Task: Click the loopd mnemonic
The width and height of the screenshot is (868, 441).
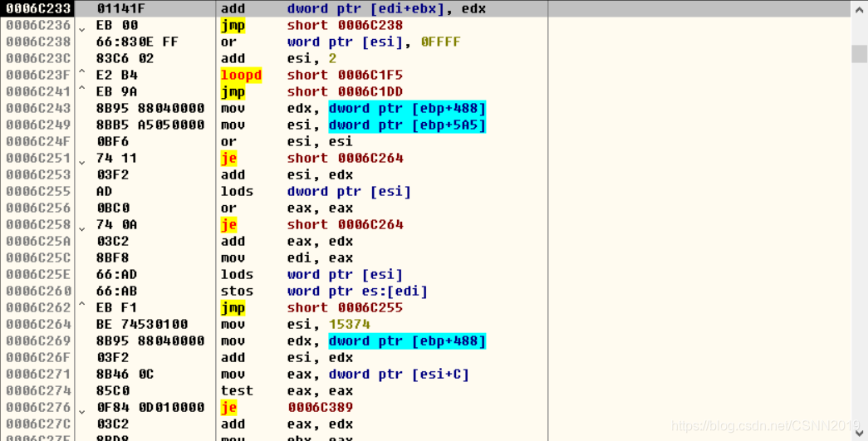Action: tap(242, 76)
